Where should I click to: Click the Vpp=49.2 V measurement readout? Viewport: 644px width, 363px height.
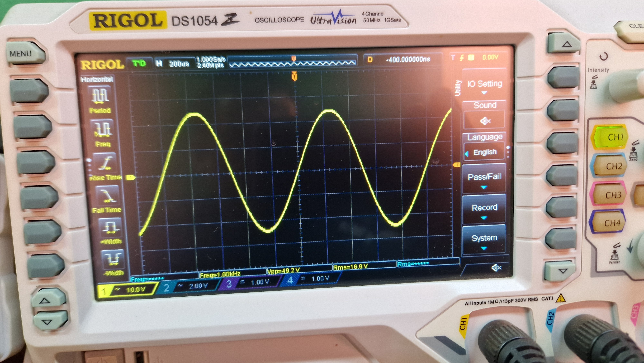[x=283, y=271]
